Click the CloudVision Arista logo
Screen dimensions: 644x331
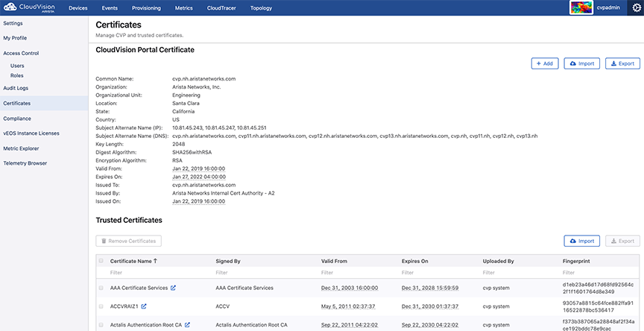pos(29,7)
